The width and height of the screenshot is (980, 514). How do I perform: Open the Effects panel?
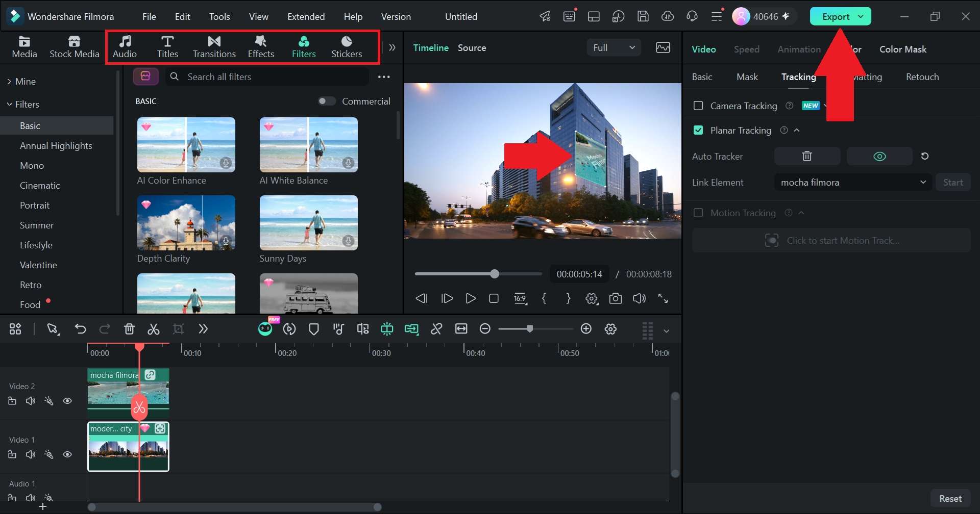coord(261,47)
